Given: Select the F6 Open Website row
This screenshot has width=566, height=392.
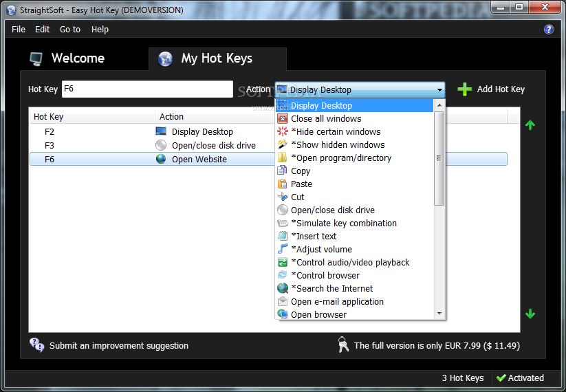Looking at the screenshot, I should tap(268, 159).
